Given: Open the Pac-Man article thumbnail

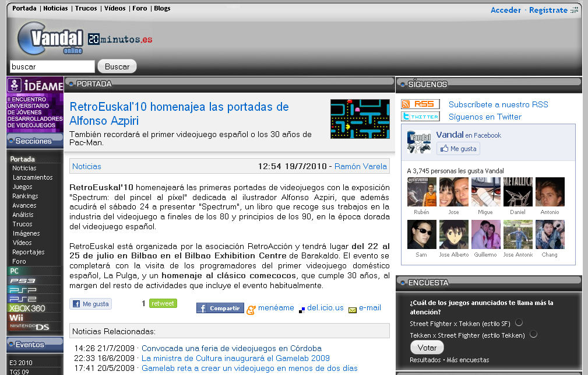Looking at the screenshot, I should [x=360, y=119].
